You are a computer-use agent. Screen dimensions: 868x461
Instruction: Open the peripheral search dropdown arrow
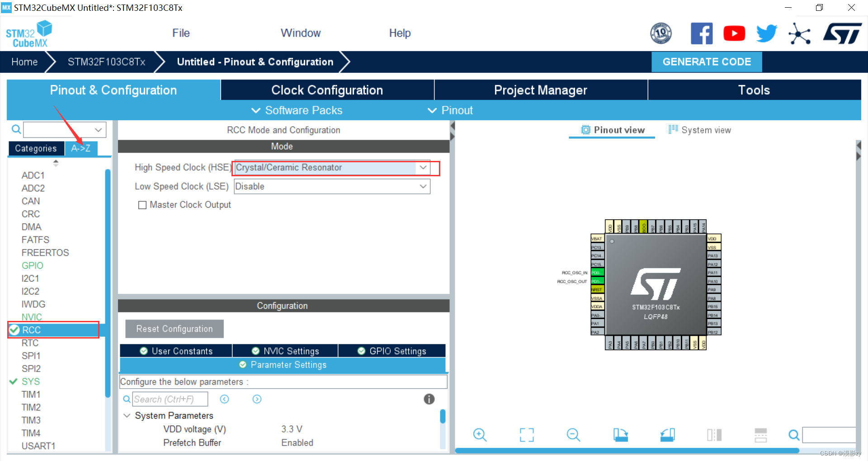pos(99,130)
